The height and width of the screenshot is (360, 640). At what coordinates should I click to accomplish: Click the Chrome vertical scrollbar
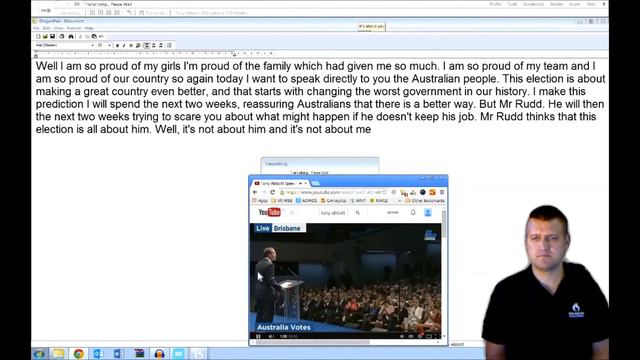click(x=444, y=224)
